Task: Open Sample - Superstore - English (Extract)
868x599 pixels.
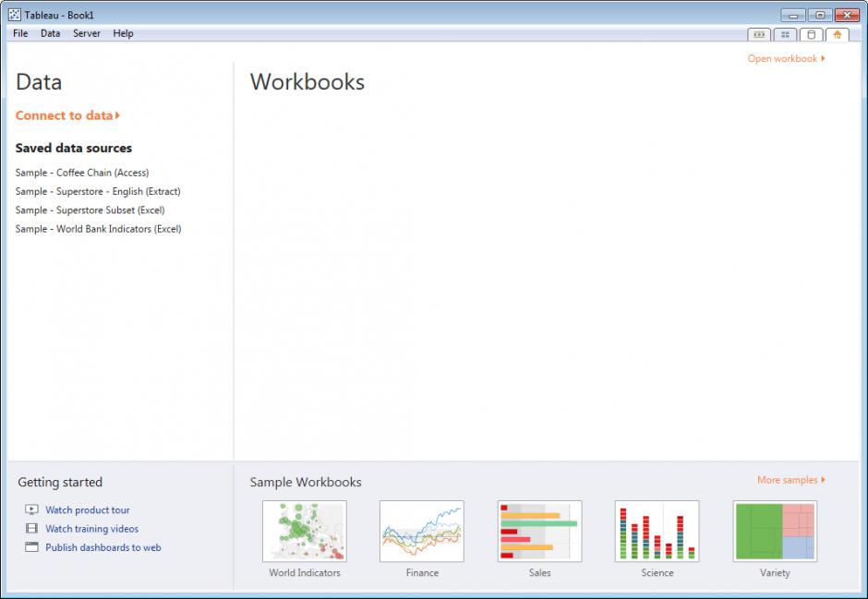Action: [98, 191]
